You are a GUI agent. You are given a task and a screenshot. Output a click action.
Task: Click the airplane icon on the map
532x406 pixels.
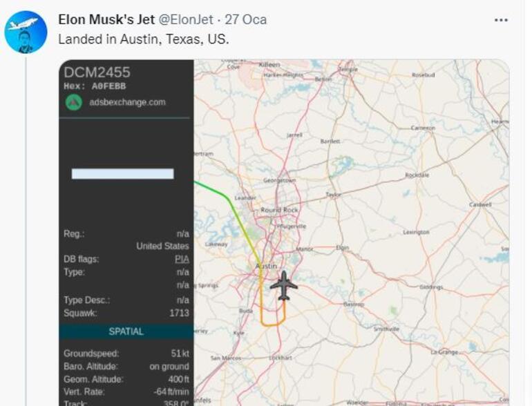[x=283, y=285]
